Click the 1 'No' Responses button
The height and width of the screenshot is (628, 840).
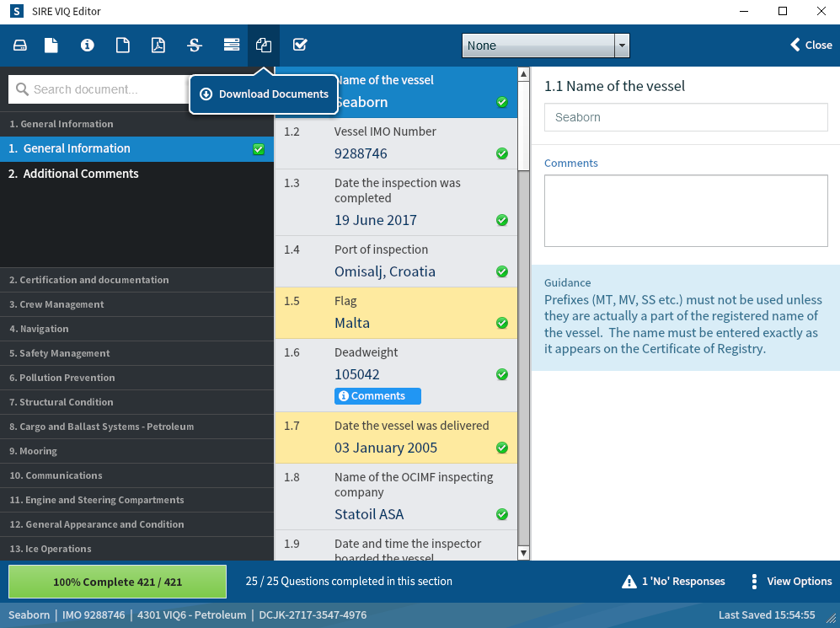tap(673, 582)
